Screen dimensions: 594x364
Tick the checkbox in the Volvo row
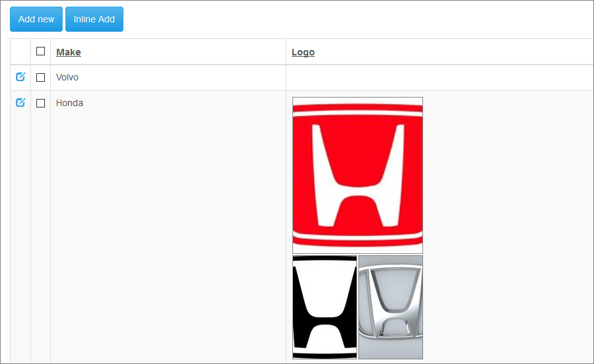click(x=41, y=77)
